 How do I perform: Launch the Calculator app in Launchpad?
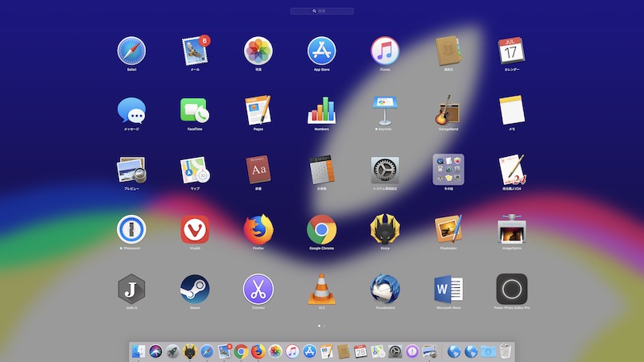coord(321,170)
